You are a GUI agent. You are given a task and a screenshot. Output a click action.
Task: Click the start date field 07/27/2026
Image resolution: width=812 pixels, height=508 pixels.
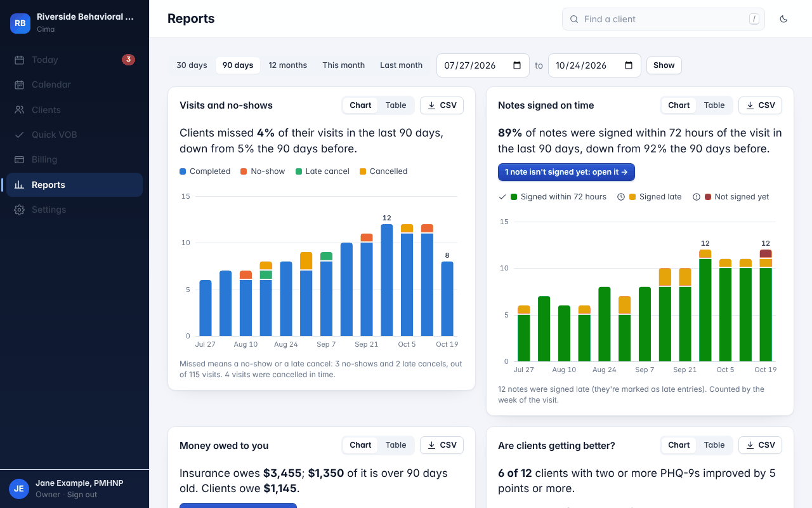point(483,65)
